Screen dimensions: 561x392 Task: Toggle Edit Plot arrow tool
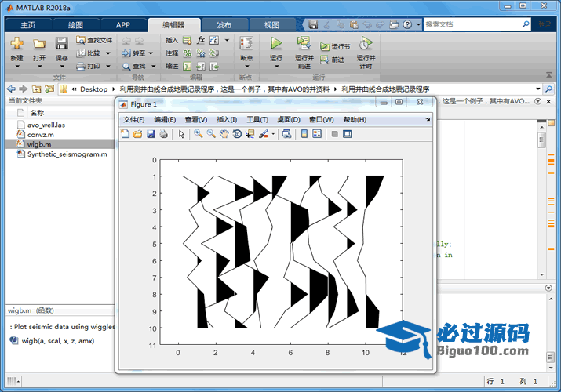click(181, 134)
